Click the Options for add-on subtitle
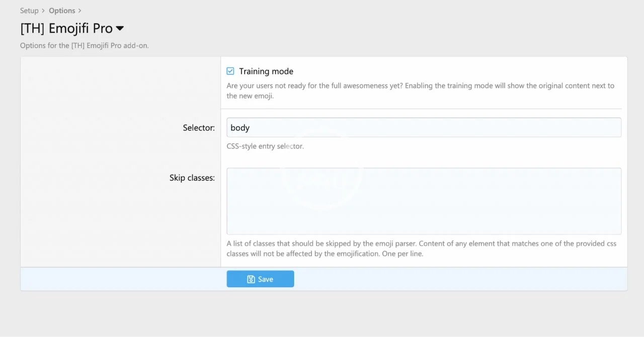This screenshot has height=337, width=644. (x=85, y=45)
